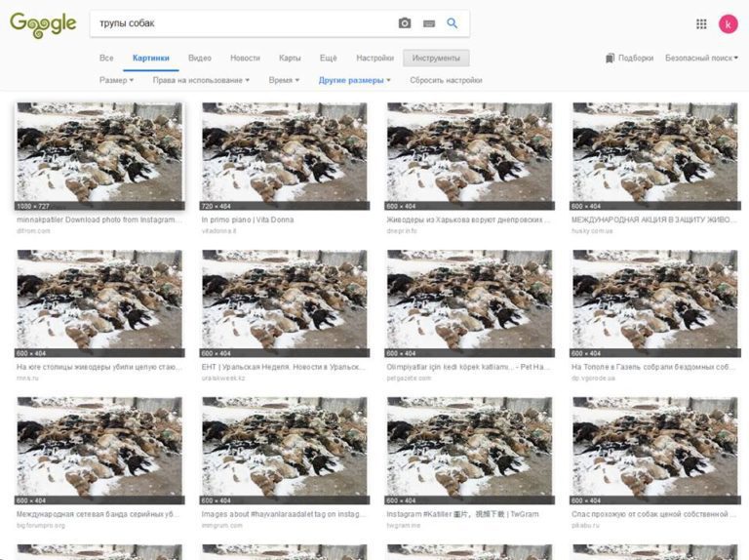Open thumbnail above "Olimpiyatlar için" caption
Viewport: 749px width, 560px height.
coord(469,303)
